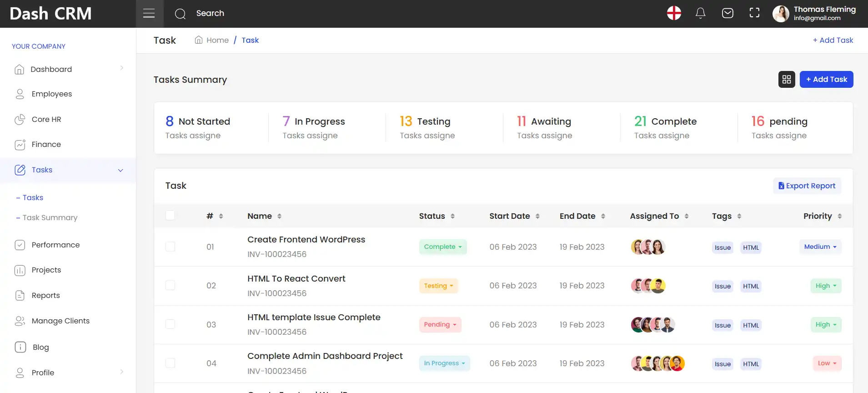Click the Profile user icon in sidebar
Viewport: 868px width, 393px height.
coord(20,373)
